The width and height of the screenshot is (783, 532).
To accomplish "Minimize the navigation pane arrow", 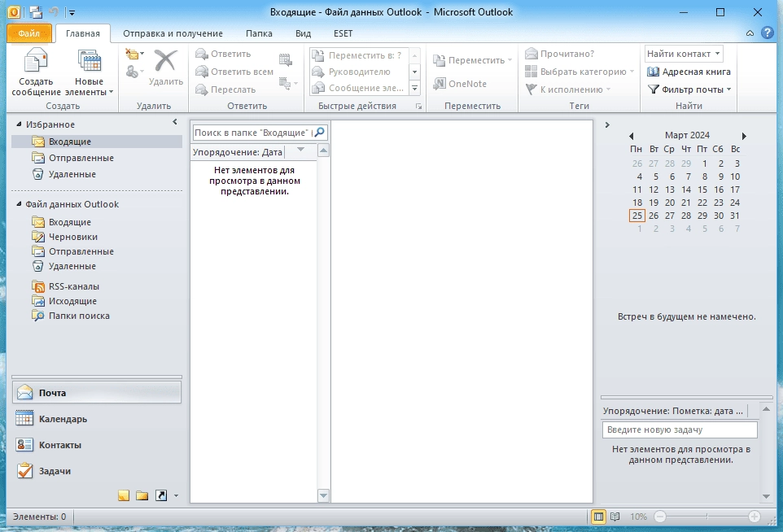I will (x=175, y=122).
